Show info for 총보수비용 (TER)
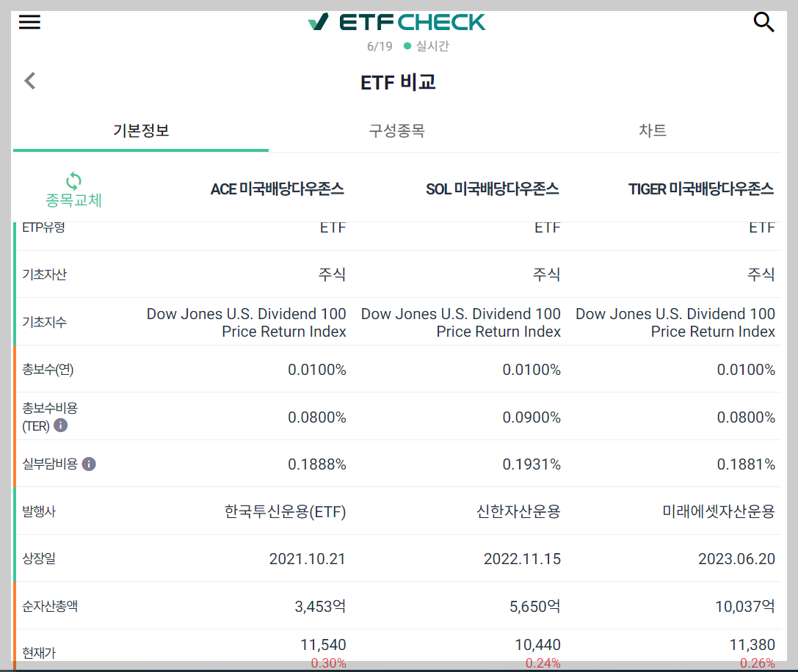The height and width of the screenshot is (672, 798). point(60,425)
